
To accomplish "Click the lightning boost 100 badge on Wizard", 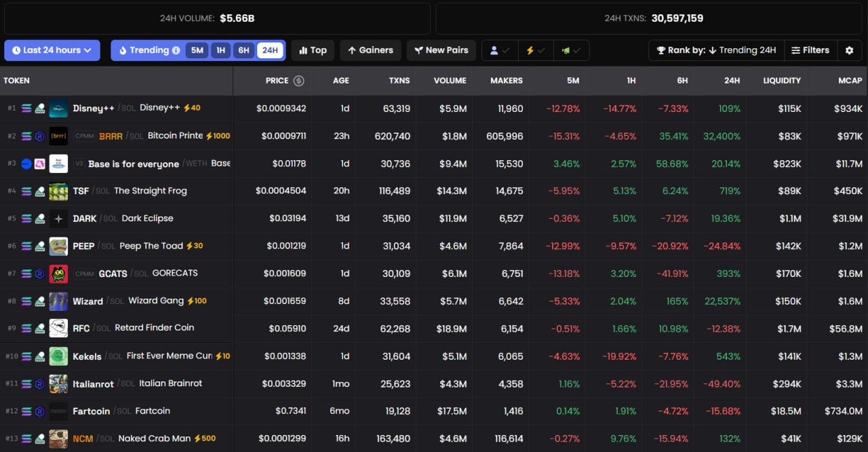I will pos(197,301).
